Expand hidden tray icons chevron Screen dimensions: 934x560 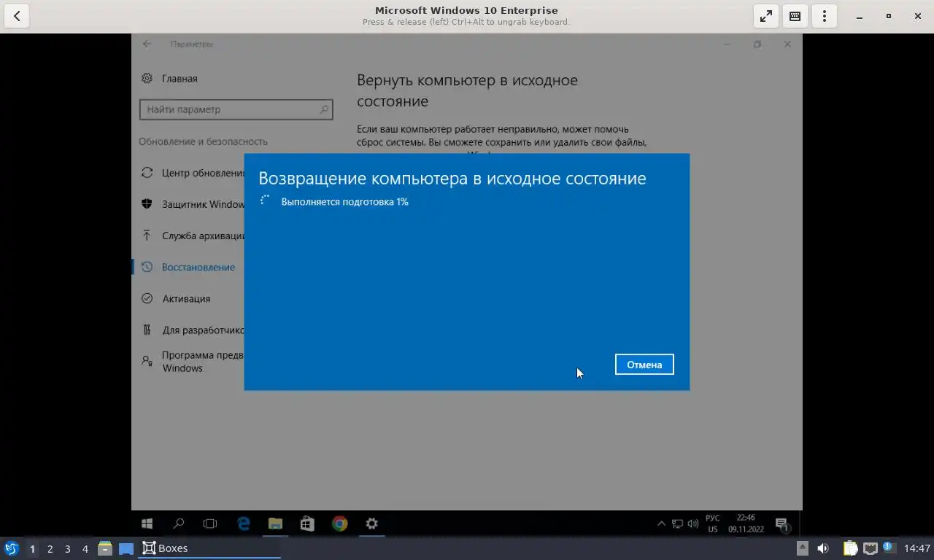click(x=661, y=524)
